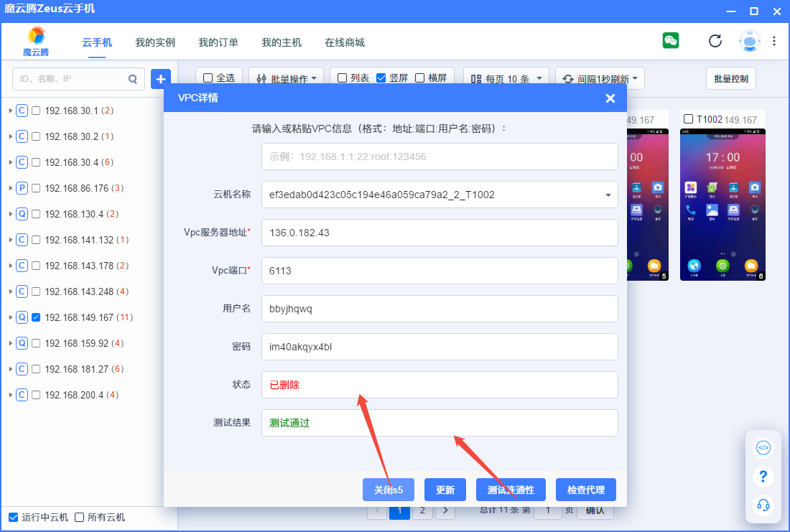Image resolution: width=790 pixels, height=532 pixels.
Task: Click the search magnifier icon
Action: [x=133, y=79]
